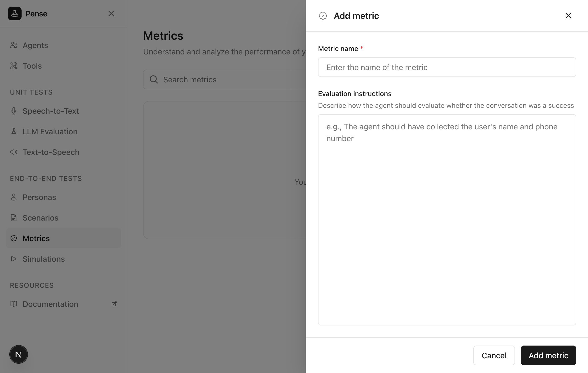Select the Agents section icon

click(14, 45)
